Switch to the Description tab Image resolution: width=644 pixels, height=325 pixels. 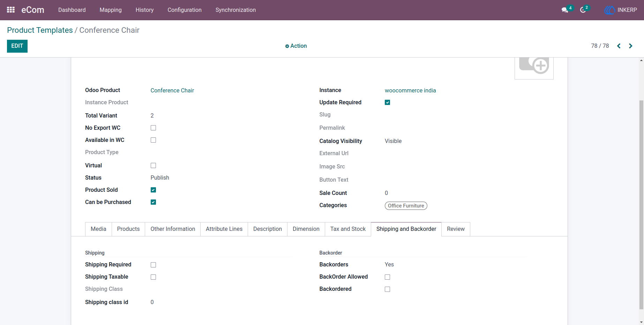coord(268,229)
